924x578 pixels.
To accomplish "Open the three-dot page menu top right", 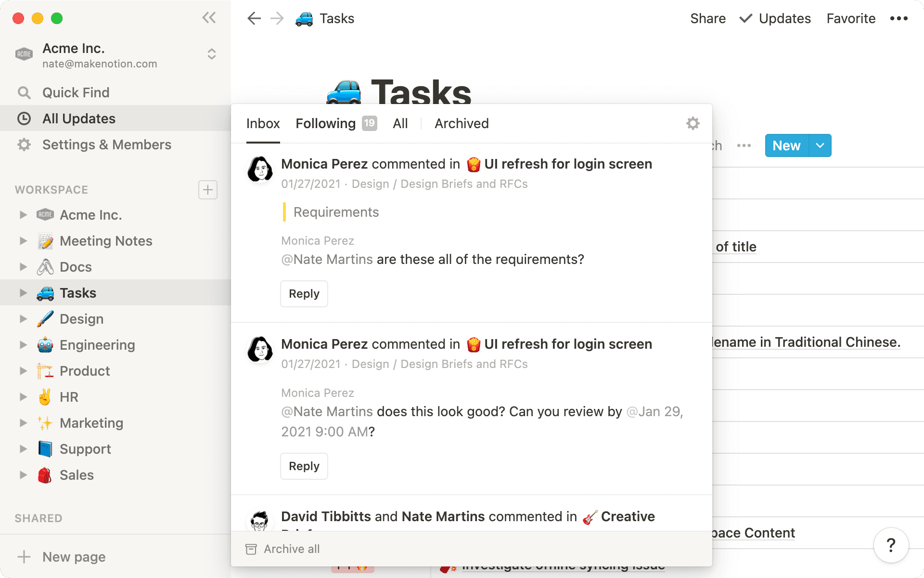I will 898,18.
